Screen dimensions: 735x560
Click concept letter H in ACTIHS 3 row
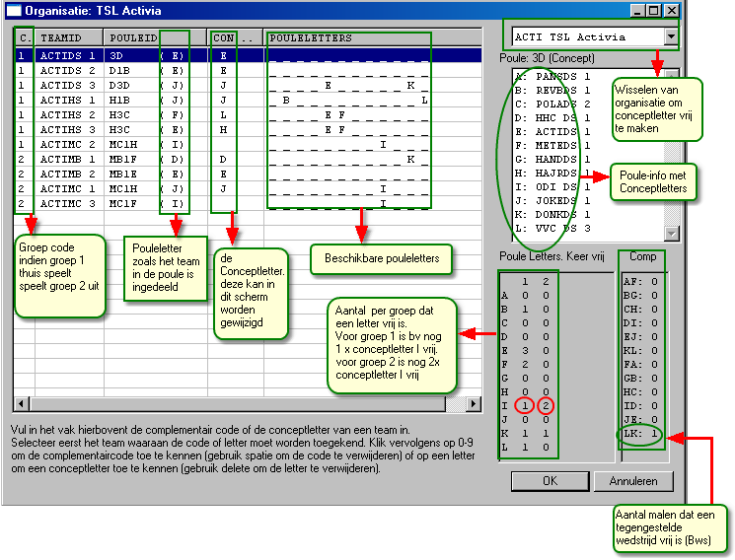224,130
